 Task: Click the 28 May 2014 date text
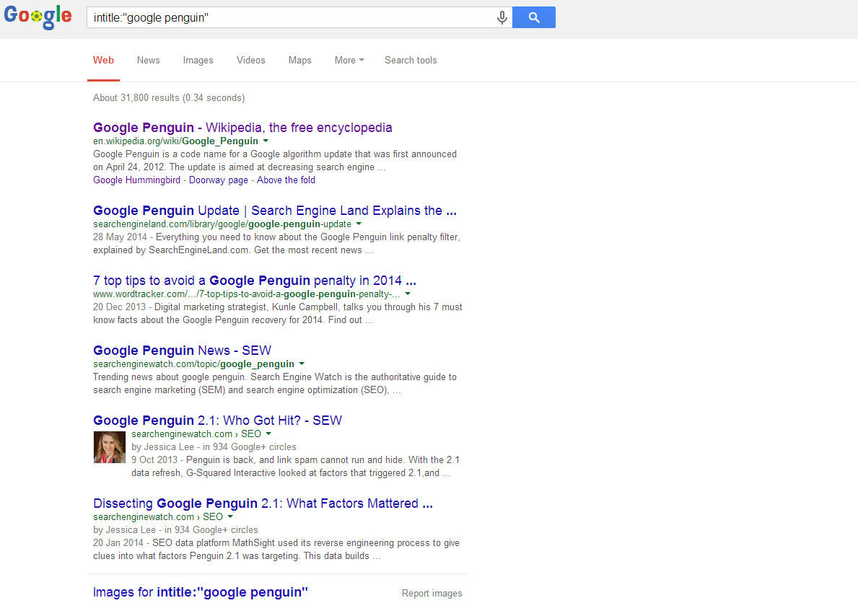(120, 237)
